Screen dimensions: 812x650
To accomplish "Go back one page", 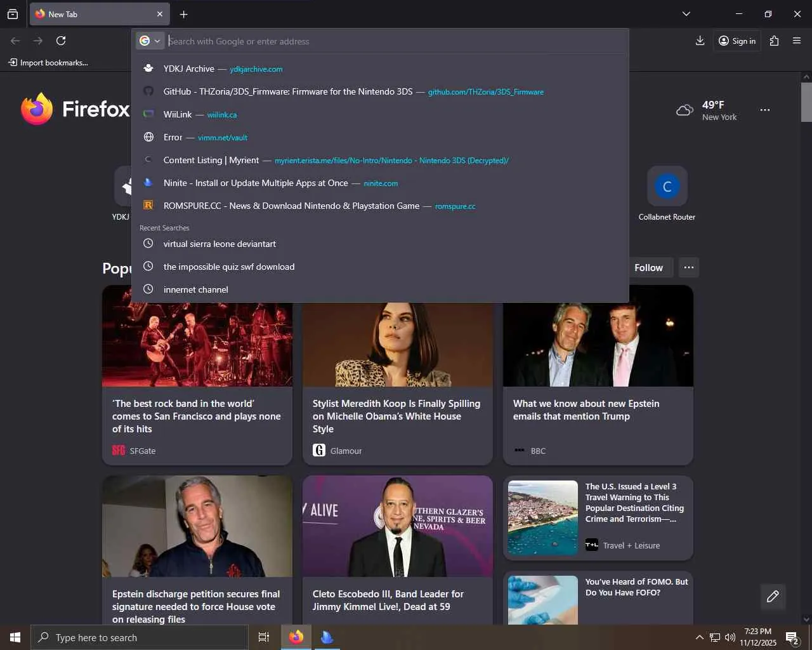I will pyautogui.click(x=15, y=41).
